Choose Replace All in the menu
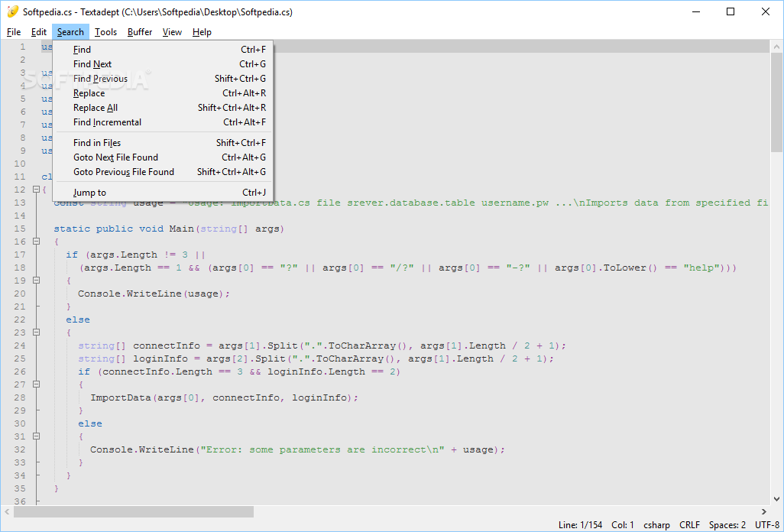 coord(163,108)
